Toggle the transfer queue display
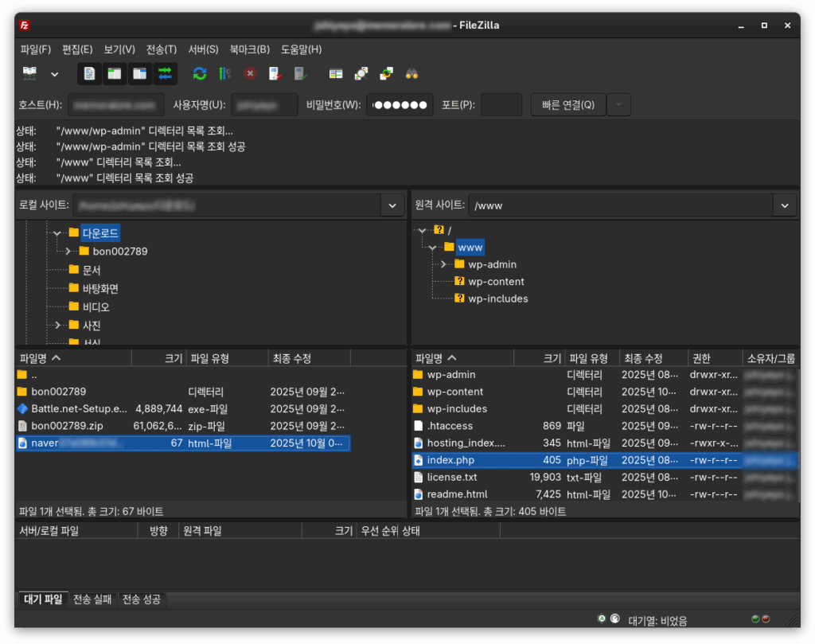815x644 pixels. 166,73
